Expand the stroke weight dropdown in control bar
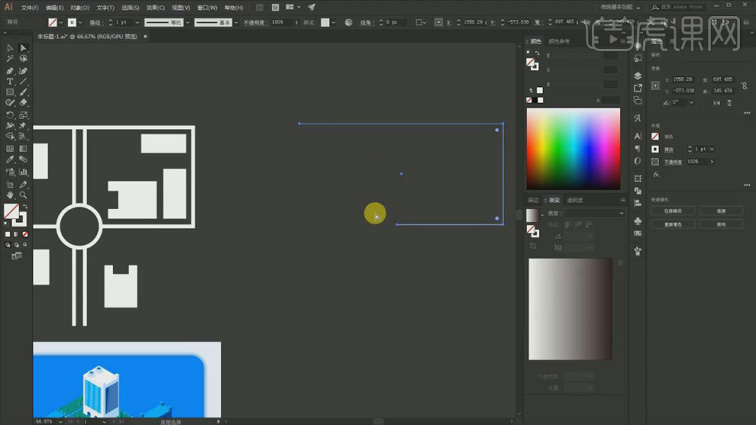 [137, 21]
